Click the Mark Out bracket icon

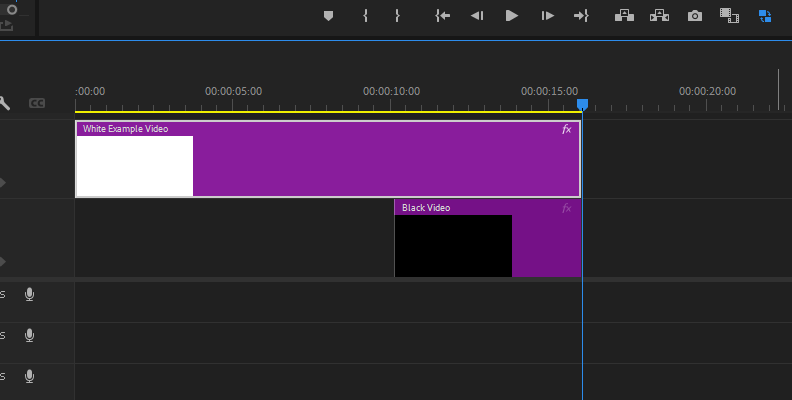tap(397, 16)
